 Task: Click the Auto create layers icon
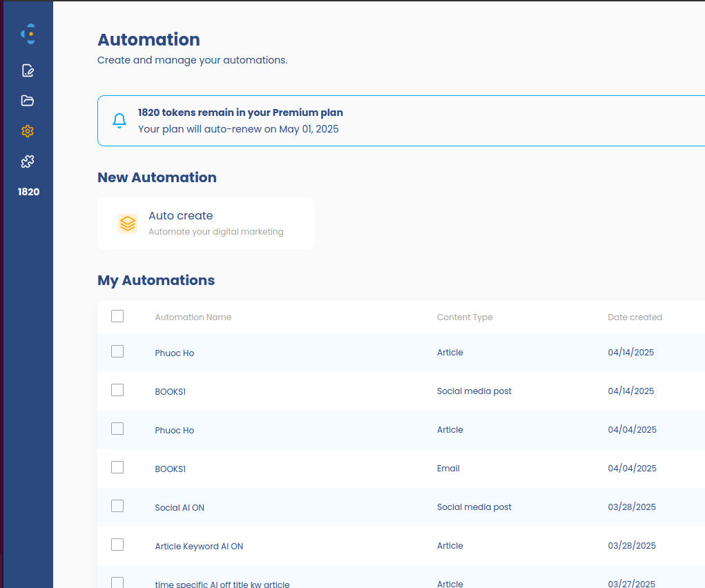coord(128,224)
